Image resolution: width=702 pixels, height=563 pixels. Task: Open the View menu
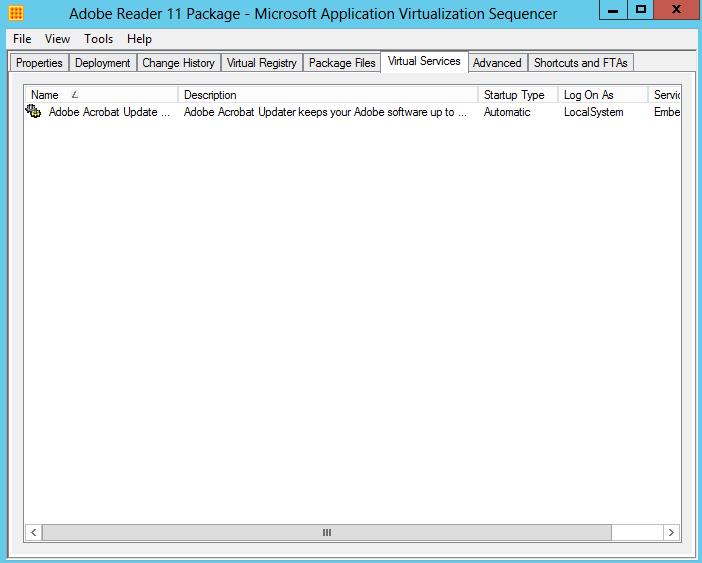tap(57, 39)
